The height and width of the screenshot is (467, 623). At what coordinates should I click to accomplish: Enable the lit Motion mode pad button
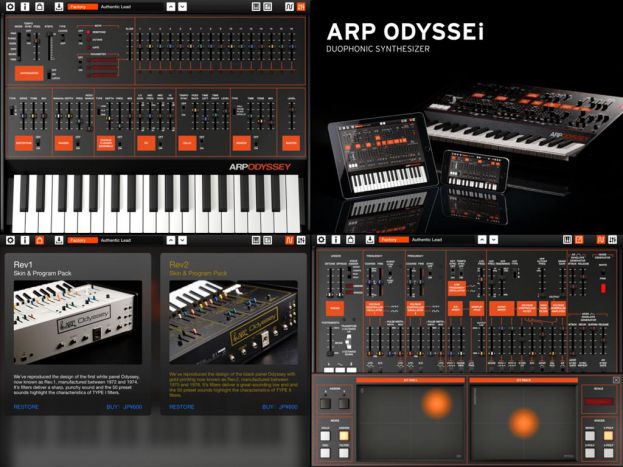tap(344, 435)
